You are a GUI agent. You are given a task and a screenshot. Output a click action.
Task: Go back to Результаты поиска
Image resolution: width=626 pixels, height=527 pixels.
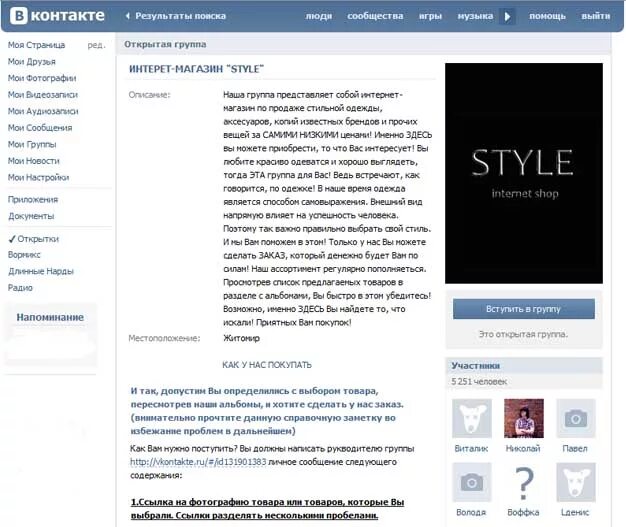tap(180, 16)
